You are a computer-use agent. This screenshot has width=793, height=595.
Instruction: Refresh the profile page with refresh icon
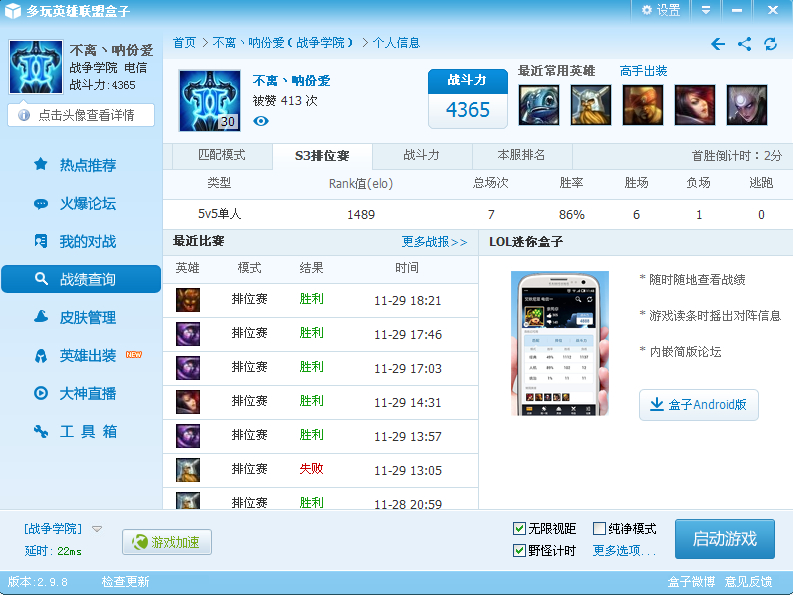point(770,44)
